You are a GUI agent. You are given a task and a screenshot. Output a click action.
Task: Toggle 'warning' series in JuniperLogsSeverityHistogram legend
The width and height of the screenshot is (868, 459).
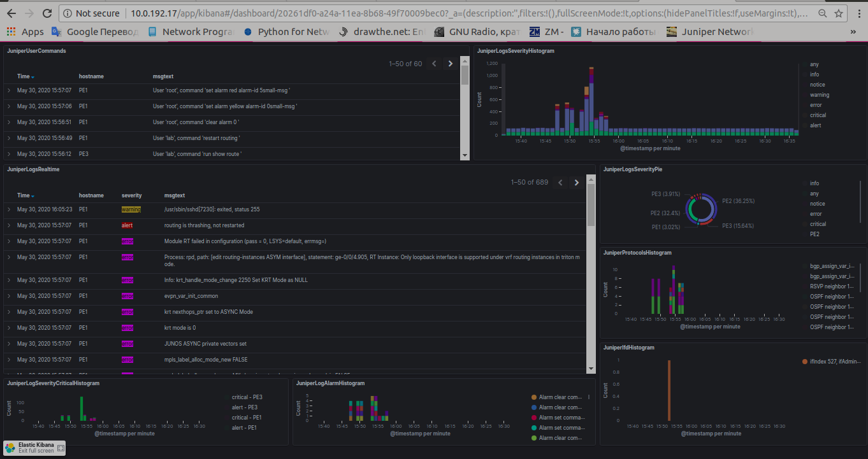[x=820, y=95]
